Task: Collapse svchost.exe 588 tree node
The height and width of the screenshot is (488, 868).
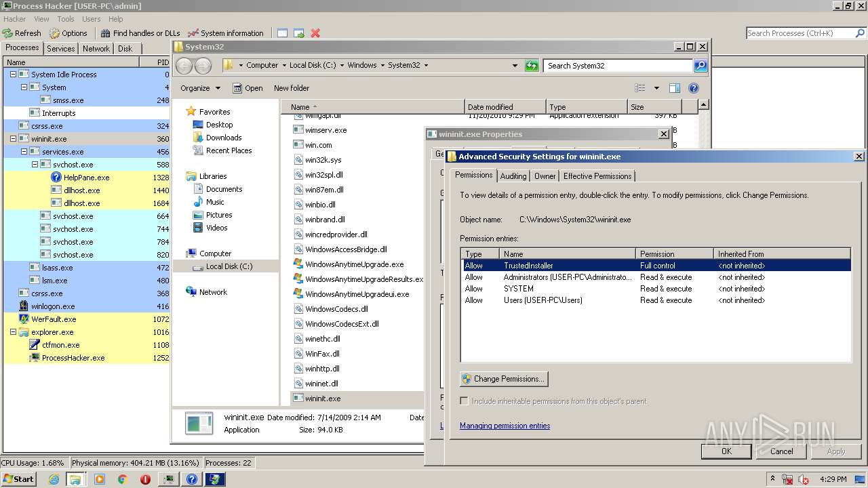Action: click(35, 165)
